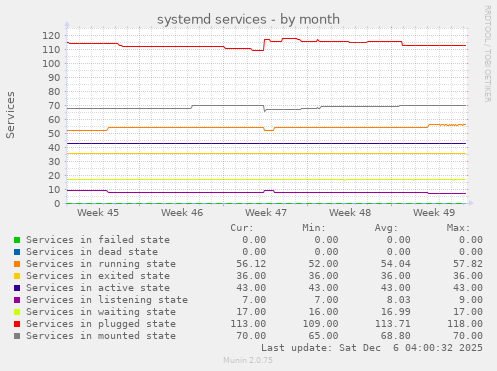Click the running state max value 57.82
This screenshot has width=497, height=371.
(x=468, y=264)
